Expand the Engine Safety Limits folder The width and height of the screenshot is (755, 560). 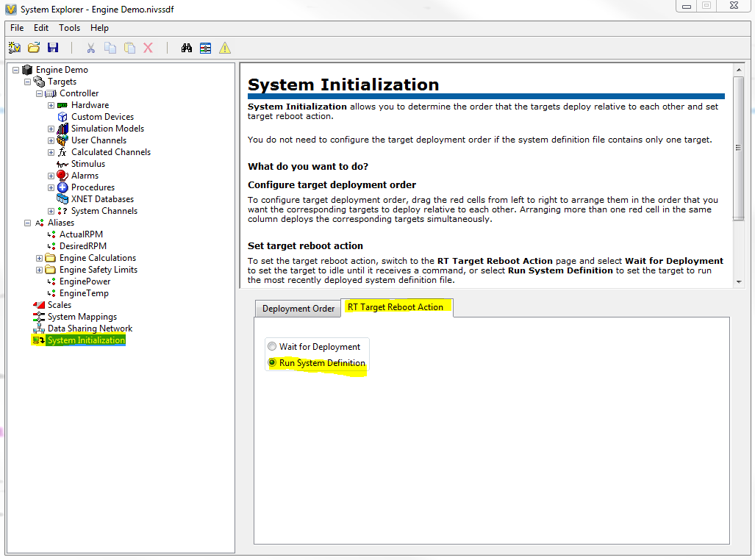pyautogui.click(x=39, y=270)
